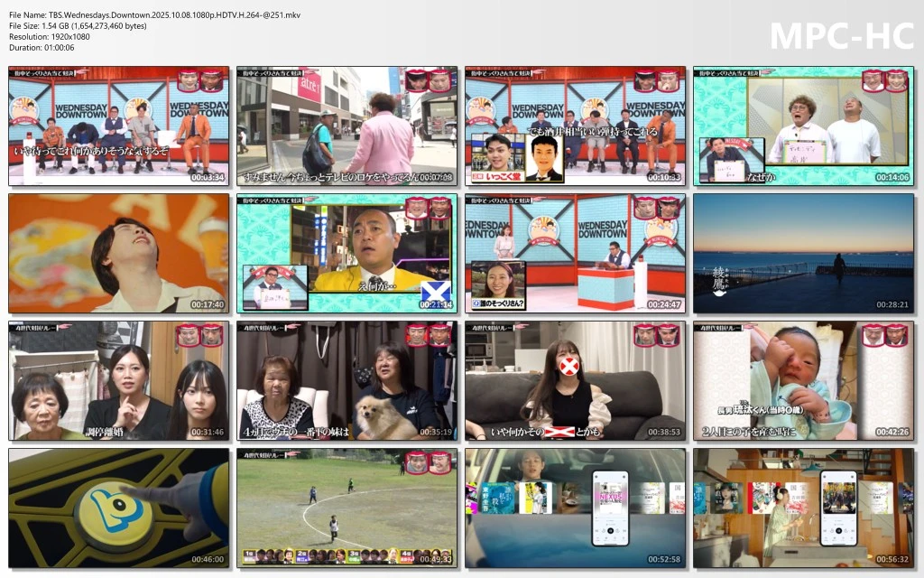Click the beer drinking thumbnail at 00:17:40

point(119,254)
